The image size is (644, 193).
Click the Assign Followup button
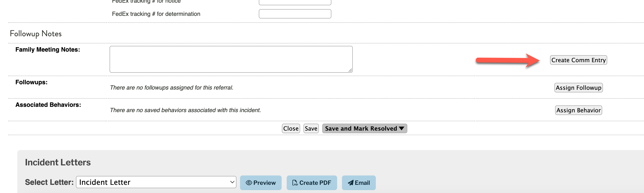[x=578, y=88]
